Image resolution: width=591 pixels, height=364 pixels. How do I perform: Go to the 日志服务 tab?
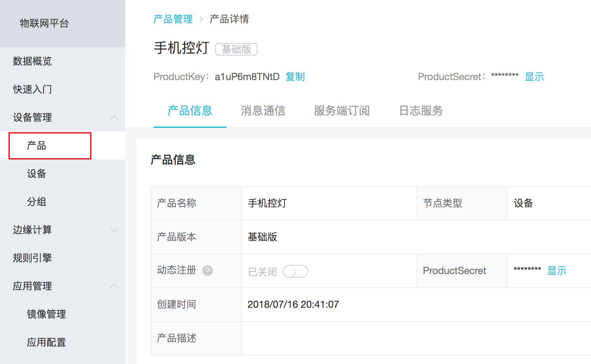pos(421,111)
